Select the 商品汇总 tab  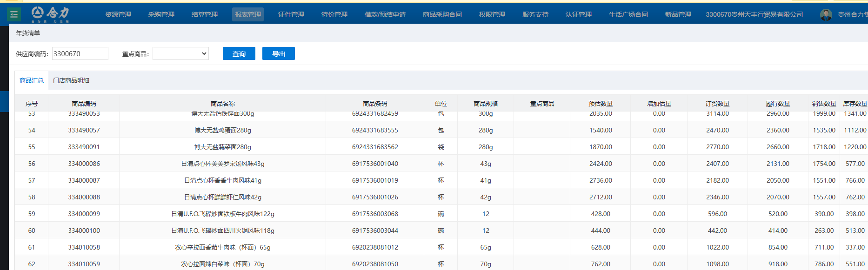coord(32,80)
